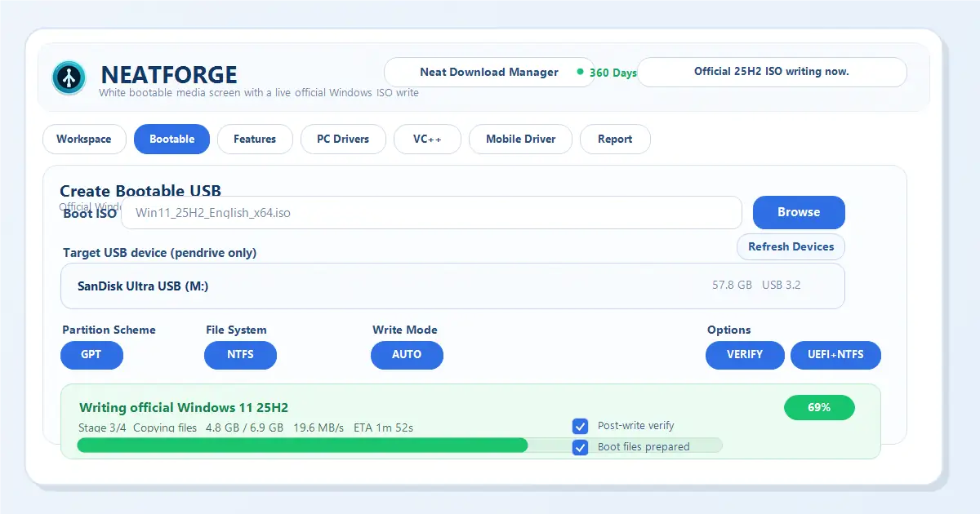The width and height of the screenshot is (980, 514).
Task: Open the PC Drivers tab
Action: click(343, 140)
